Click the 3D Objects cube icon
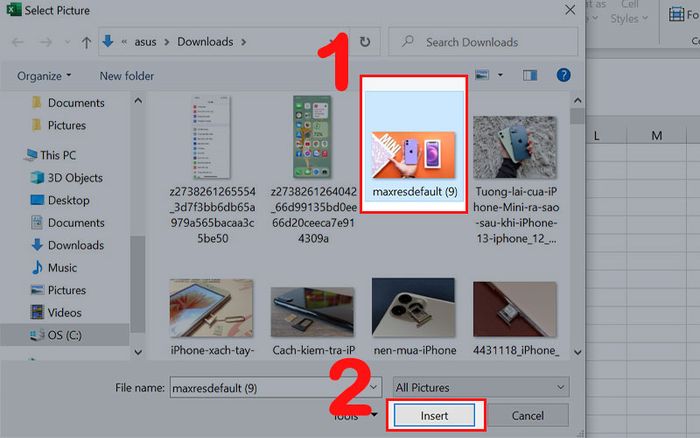This screenshot has width=700, height=438. pos(37,178)
